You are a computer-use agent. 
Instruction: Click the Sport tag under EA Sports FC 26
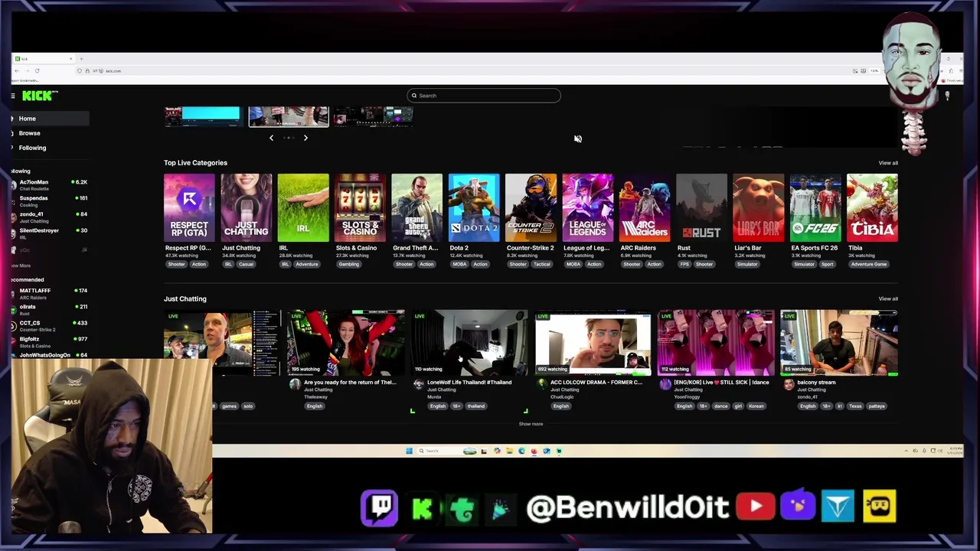pyautogui.click(x=828, y=265)
